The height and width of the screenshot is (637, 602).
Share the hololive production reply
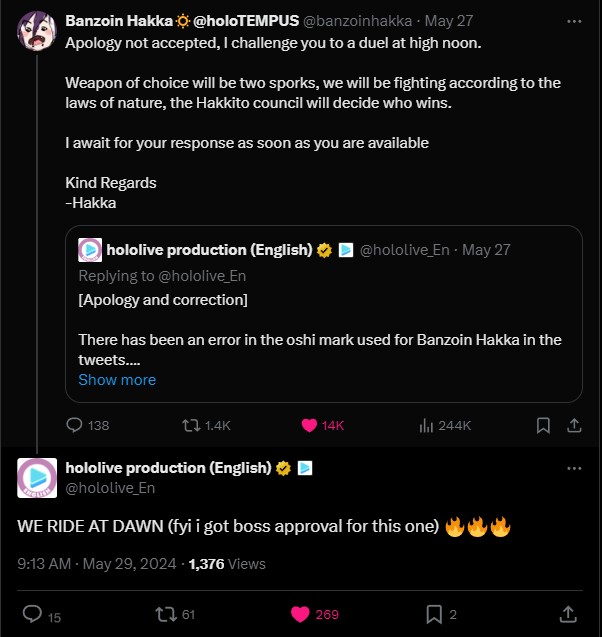567,614
